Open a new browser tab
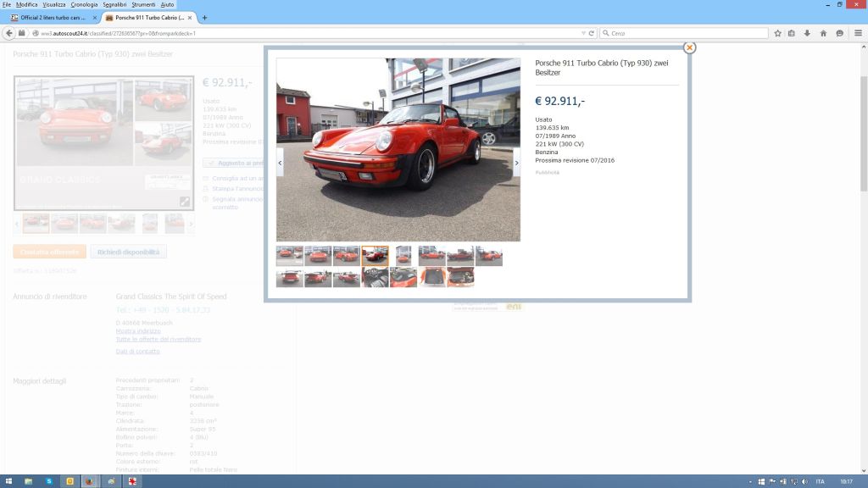This screenshot has height=488, width=868. (204, 18)
